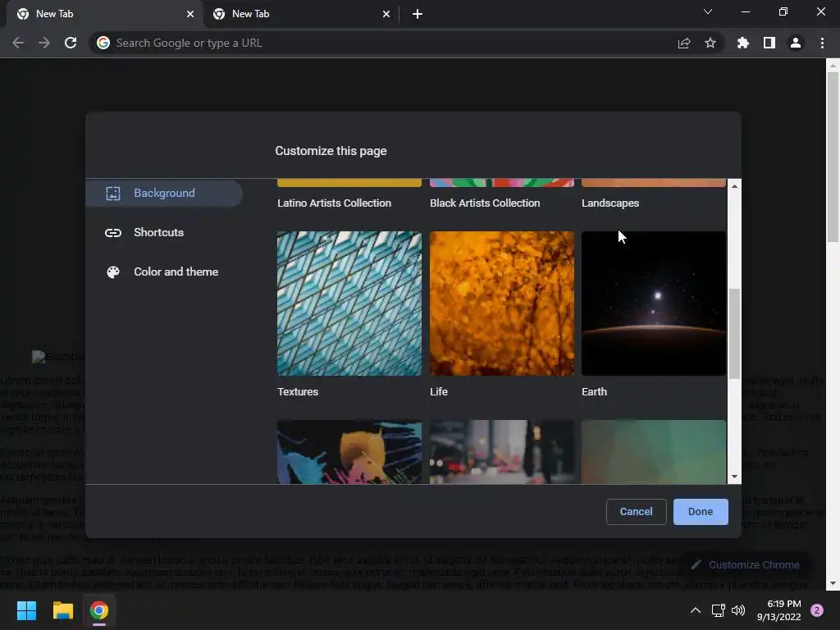The width and height of the screenshot is (840, 630).
Task: Close the second New Tab
Action: (386, 14)
